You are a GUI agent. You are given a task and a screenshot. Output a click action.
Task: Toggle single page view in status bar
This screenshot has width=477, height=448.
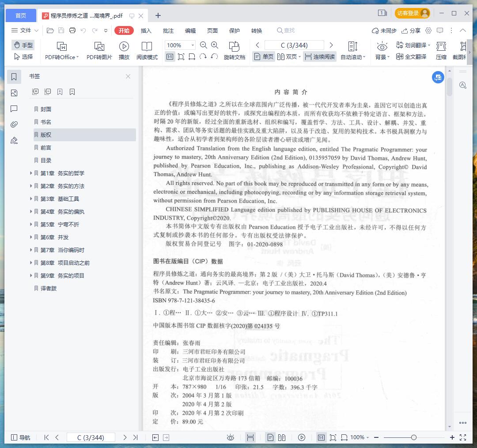(x=270, y=437)
